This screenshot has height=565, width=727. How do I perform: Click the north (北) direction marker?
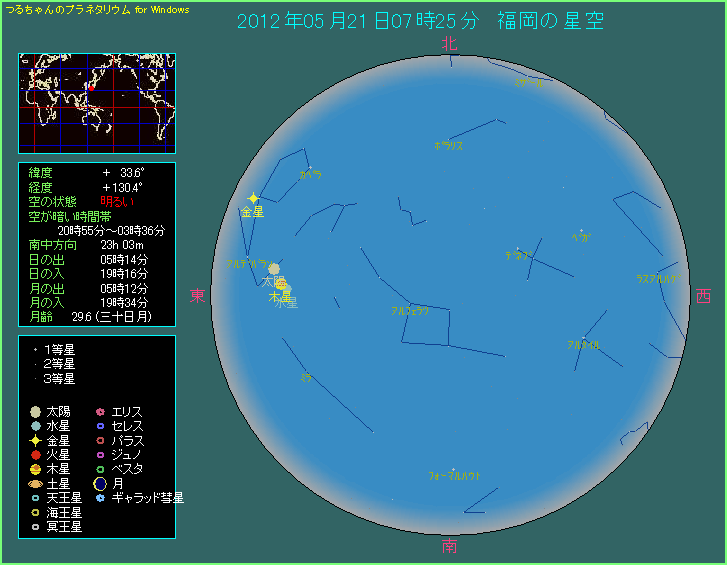pyautogui.click(x=449, y=43)
